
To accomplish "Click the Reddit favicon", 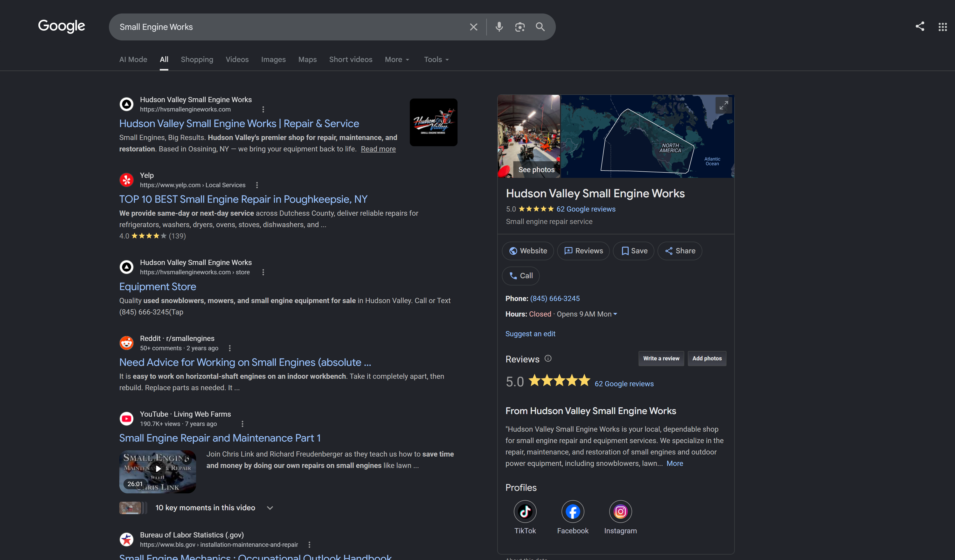I will (127, 343).
